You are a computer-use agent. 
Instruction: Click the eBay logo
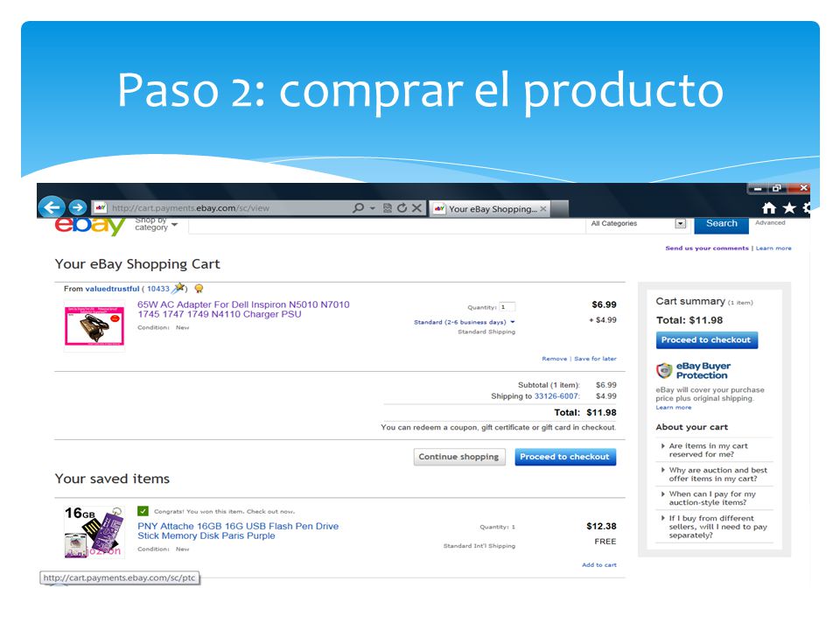(x=90, y=225)
